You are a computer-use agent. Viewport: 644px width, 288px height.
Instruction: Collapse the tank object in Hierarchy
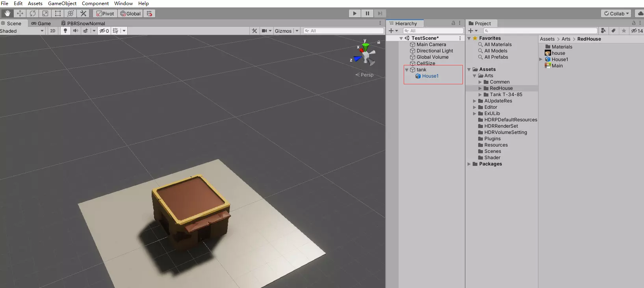click(407, 70)
